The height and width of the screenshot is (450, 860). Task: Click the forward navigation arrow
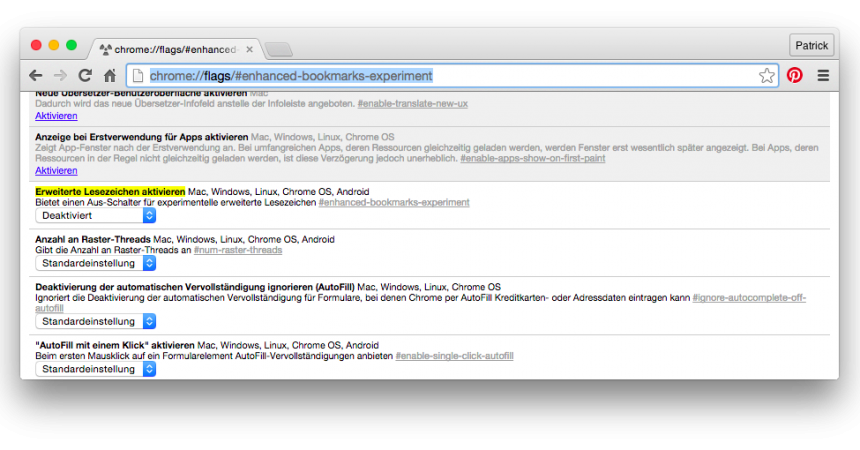coord(60,76)
